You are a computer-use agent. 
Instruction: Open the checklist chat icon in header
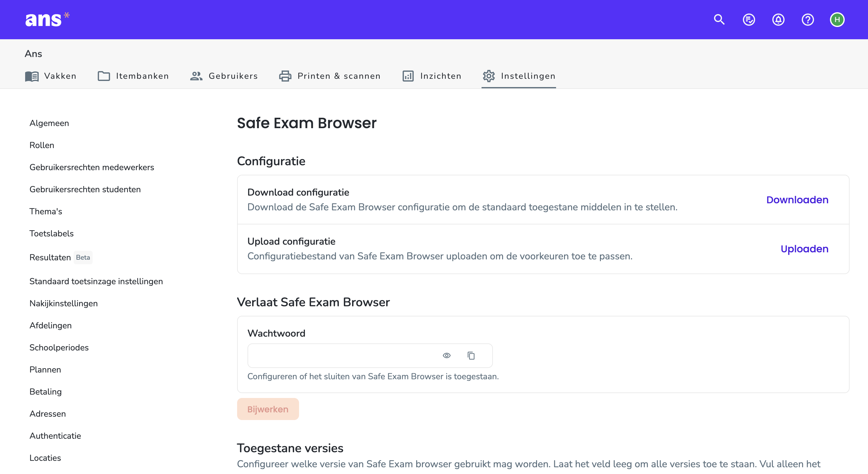coord(749,20)
